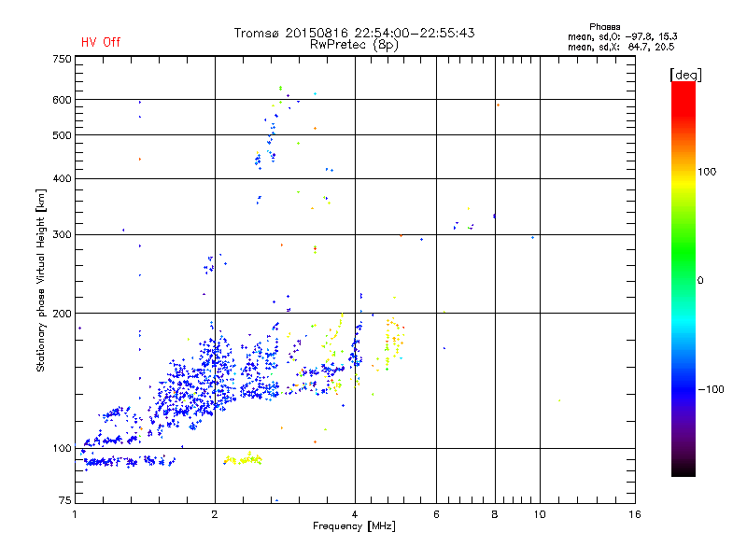Click the orange-yellow echo cluster near 5 MHz

click(395, 342)
